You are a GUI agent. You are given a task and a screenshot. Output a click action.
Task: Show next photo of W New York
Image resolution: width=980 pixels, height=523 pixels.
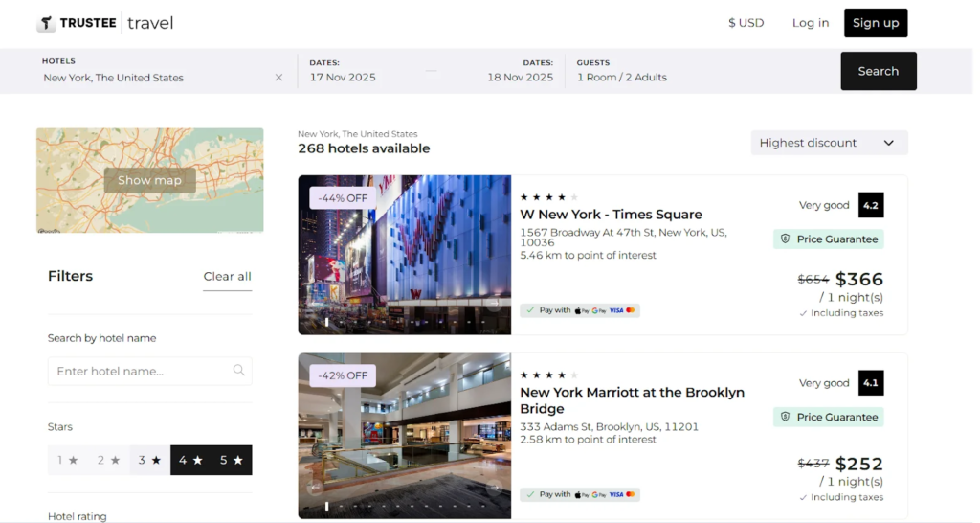pyautogui.click(x=495, y=304)
